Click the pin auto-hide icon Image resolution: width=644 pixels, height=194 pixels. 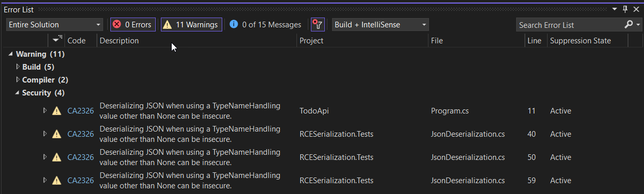625,9
